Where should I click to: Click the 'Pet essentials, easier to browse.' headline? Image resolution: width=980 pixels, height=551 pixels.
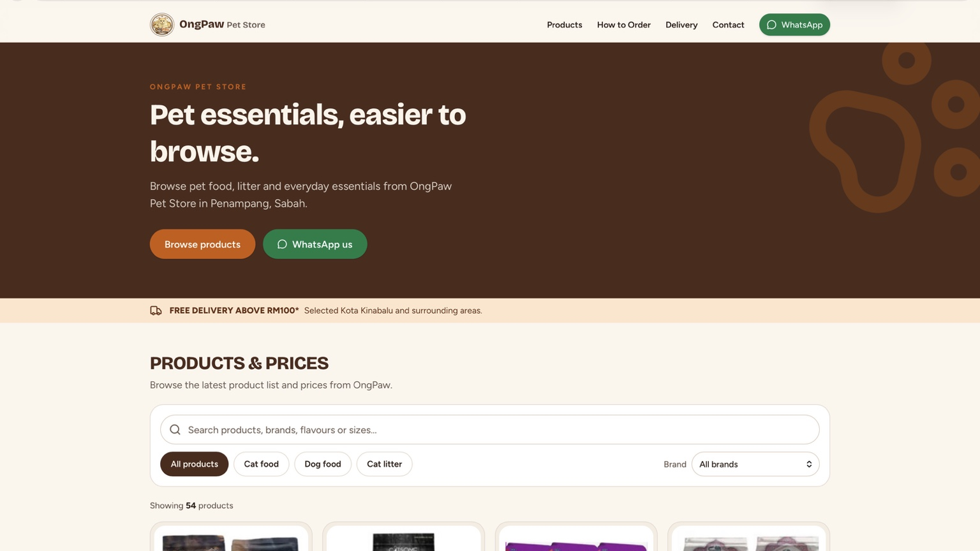[x=308, y=133]
